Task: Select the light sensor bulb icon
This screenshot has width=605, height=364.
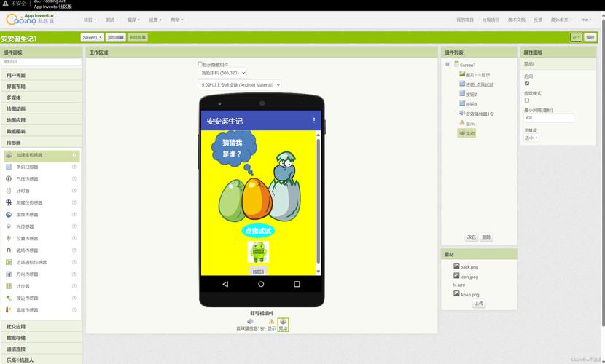Action: [9, 226]
